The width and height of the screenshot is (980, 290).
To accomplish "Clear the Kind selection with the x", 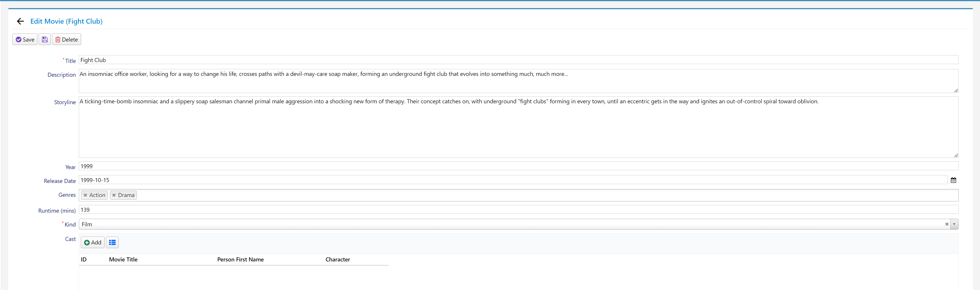I will pyautogui.click(x=947, y=224).
